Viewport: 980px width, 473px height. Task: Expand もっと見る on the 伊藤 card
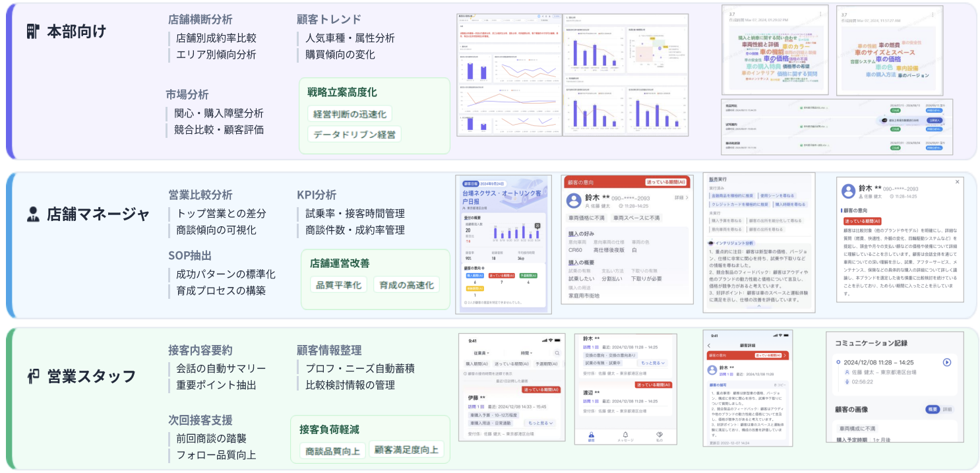[541, 423]
